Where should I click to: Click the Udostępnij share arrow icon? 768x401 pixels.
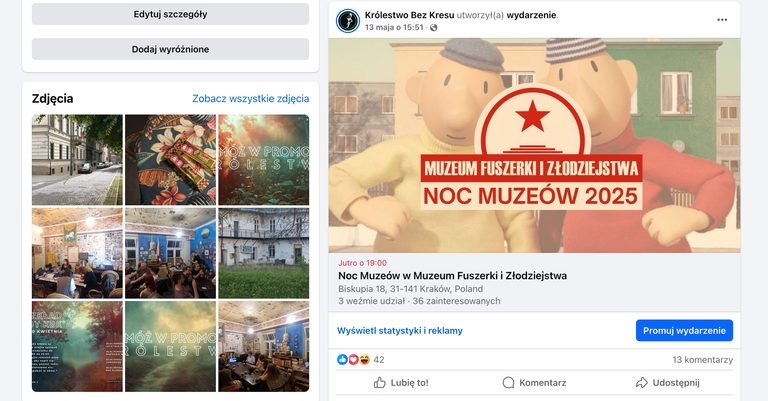click(642, 383)
